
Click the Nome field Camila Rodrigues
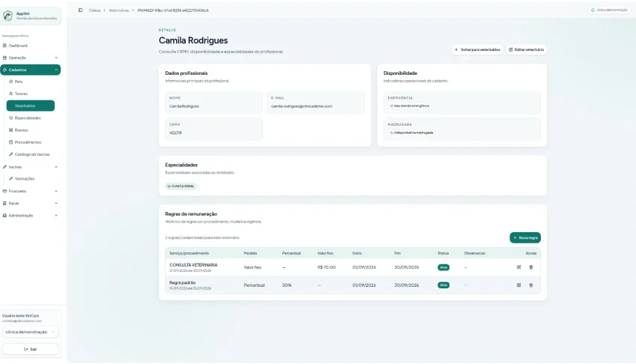click(213, 103)
